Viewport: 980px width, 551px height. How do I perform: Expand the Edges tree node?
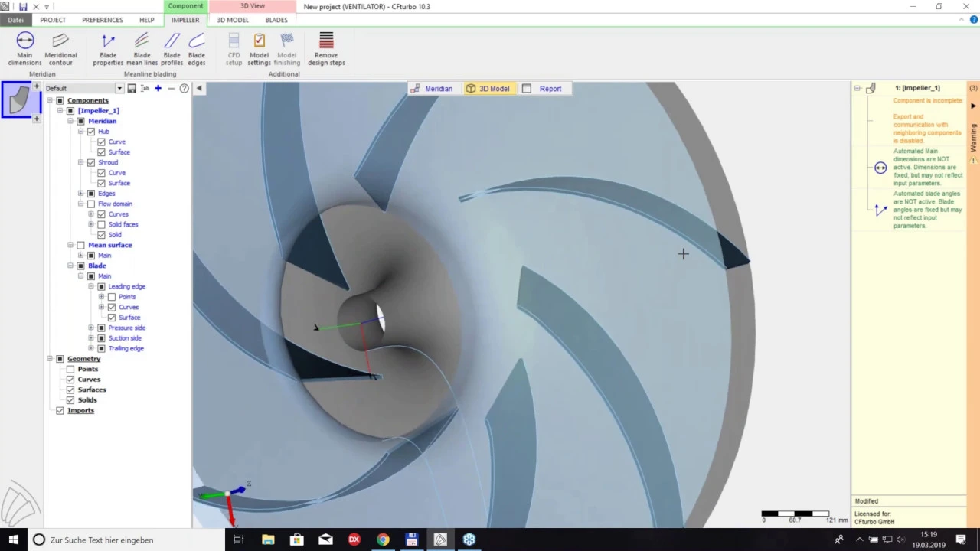[x=80, y=194]
